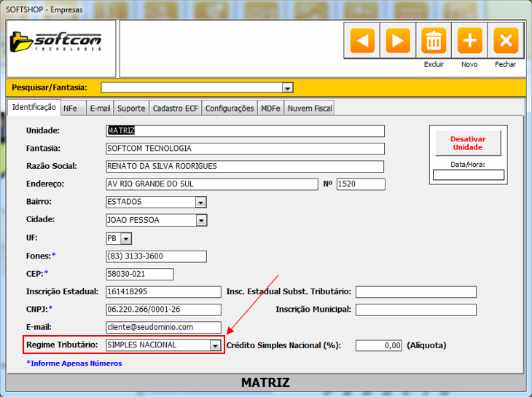Image resolution: width=532 pixels, height=397 pixels.
Task: Click the next record arrow icon
Action: coord(398,41)
